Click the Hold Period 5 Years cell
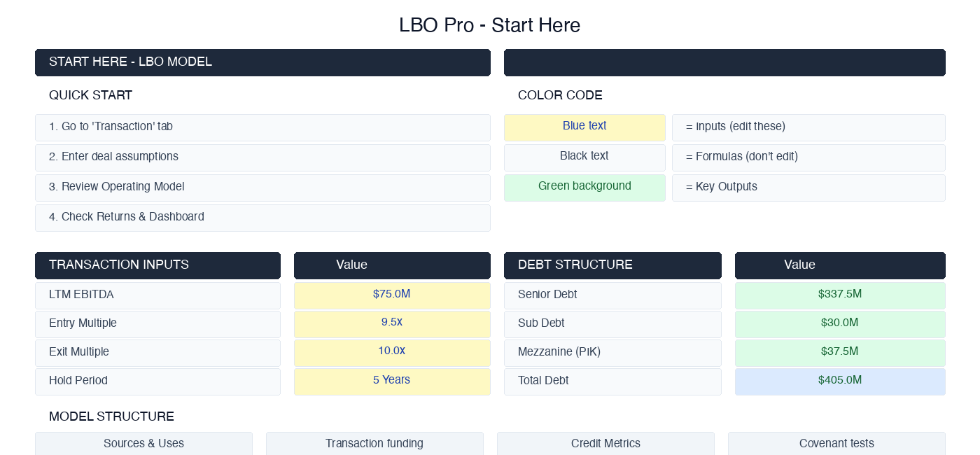980x455 pixels. (392, 381)
